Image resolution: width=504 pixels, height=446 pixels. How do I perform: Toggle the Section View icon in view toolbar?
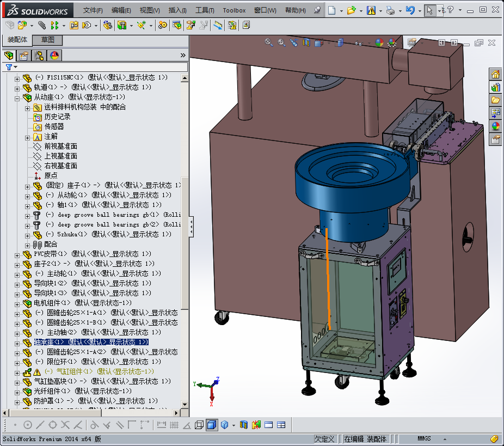tap(306, 42)
